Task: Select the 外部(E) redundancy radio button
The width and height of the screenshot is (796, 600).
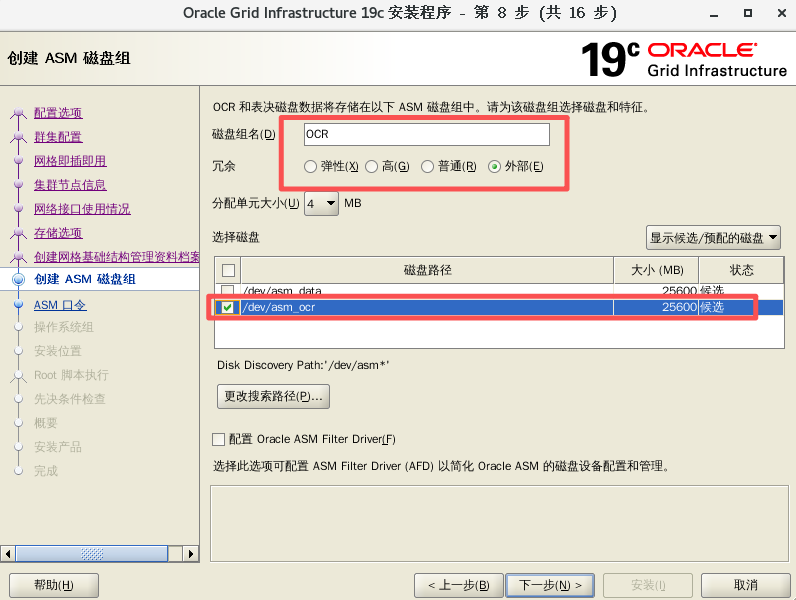Action: (494, 166)
